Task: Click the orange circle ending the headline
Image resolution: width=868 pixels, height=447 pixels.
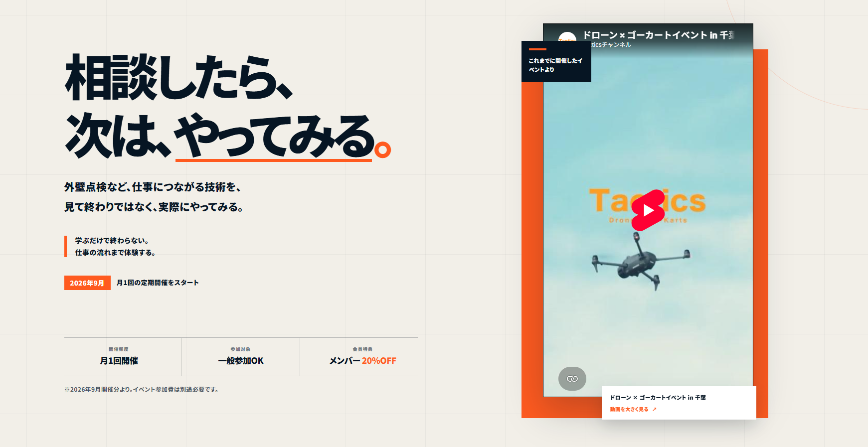Action: pyautogui.click(x=383, y=149)
